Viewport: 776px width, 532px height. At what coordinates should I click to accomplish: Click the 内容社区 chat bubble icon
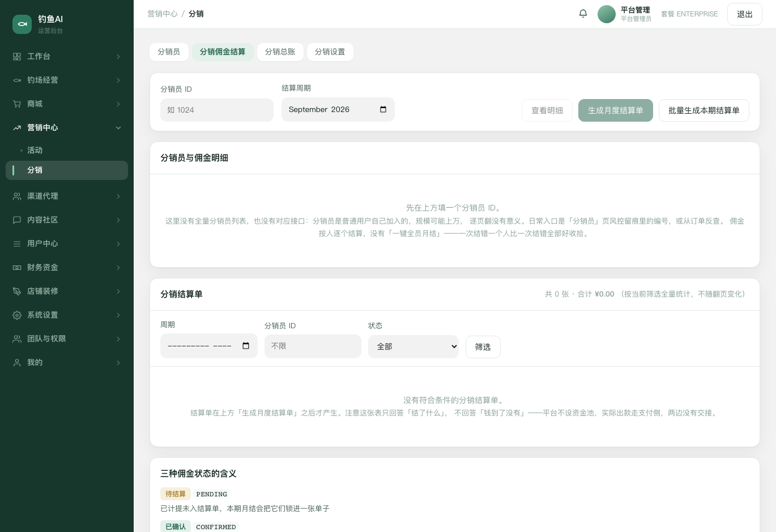click(x=17, y=220)
